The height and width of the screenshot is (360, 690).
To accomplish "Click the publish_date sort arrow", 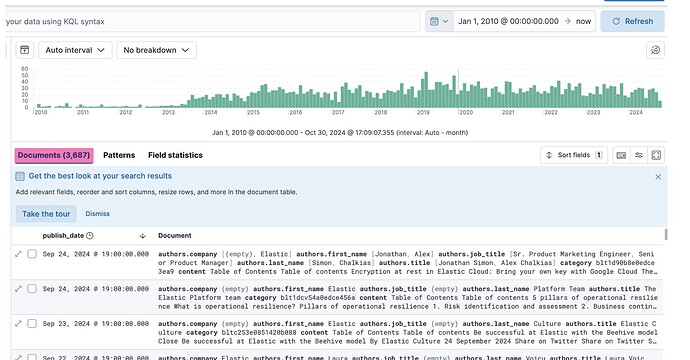I will click(143, 236).
